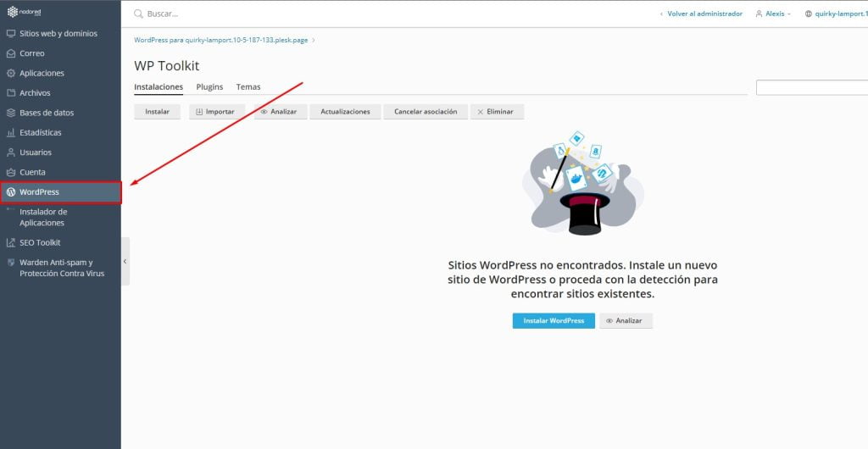
Task: Click the Correo envelope icon
Action: [x=10, y=53]
